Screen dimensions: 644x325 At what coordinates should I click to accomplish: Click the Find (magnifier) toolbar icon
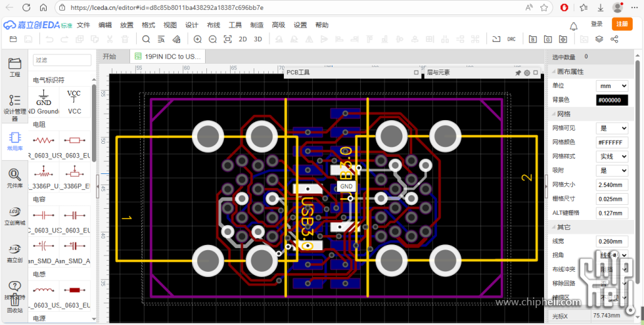[x=146, y=39]
